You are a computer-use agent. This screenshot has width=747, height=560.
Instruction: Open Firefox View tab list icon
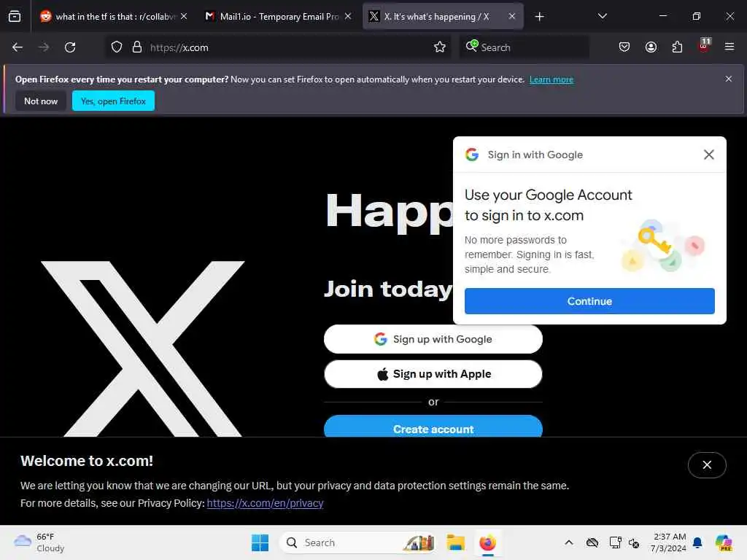click(x=15, y=16)
